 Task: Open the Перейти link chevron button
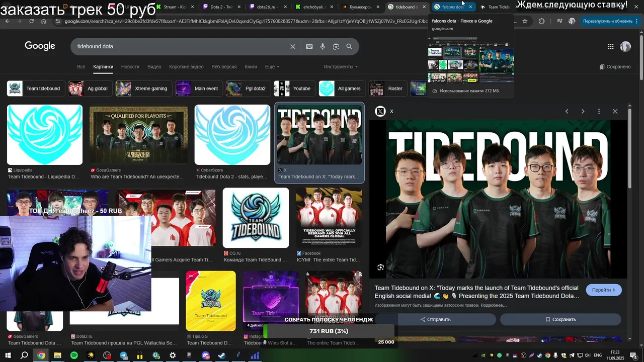click(x=604, y=290)
